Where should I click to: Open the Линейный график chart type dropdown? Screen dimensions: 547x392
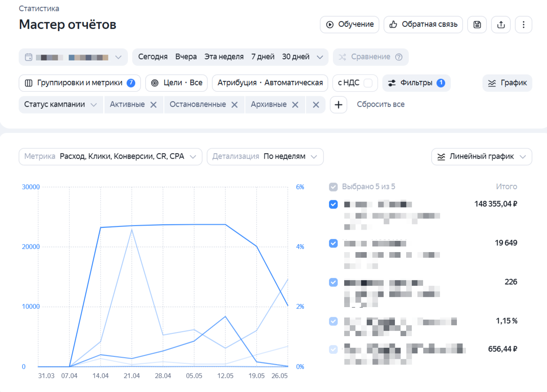point(481,157)
